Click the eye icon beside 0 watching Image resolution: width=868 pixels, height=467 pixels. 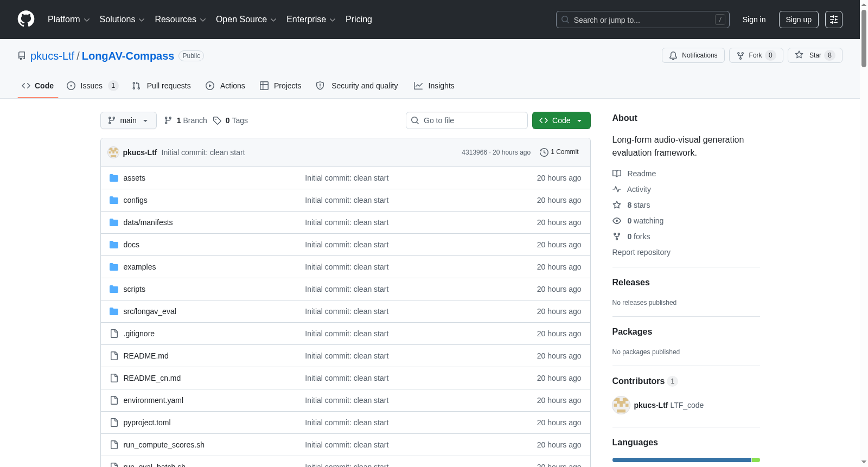tap(617, 221)
